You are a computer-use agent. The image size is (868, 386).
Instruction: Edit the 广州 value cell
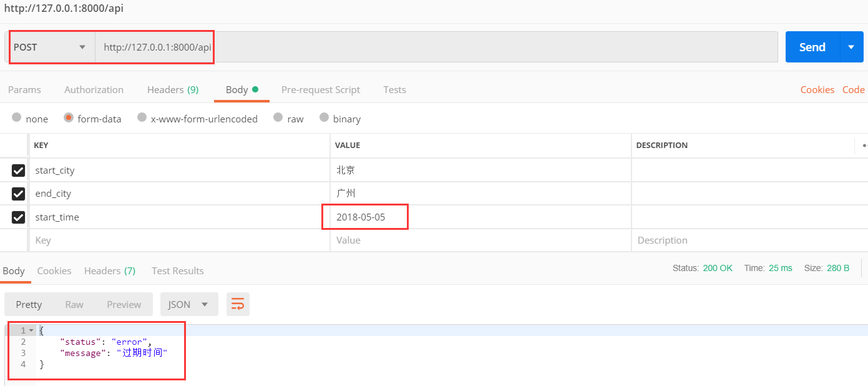[480, 194]
